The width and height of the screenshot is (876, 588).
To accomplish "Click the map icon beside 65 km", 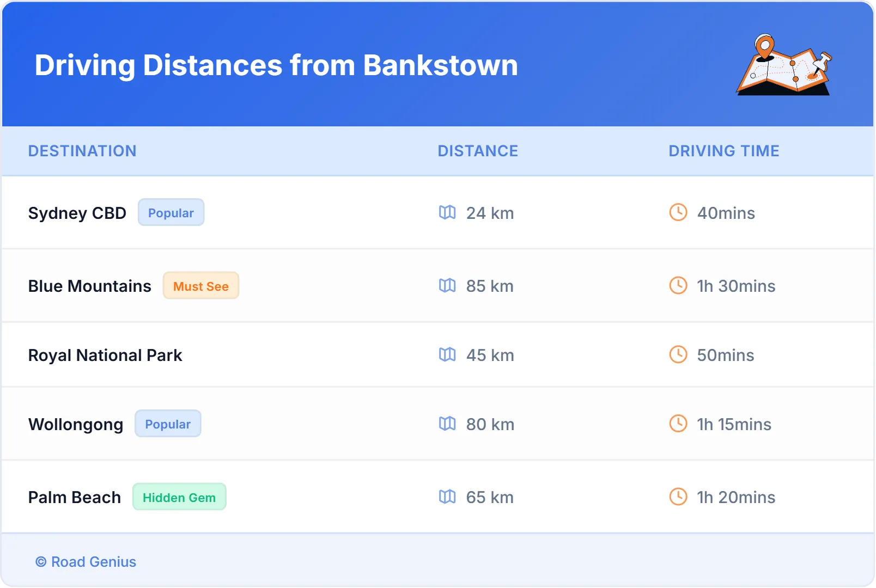I will tap(447, 497).
